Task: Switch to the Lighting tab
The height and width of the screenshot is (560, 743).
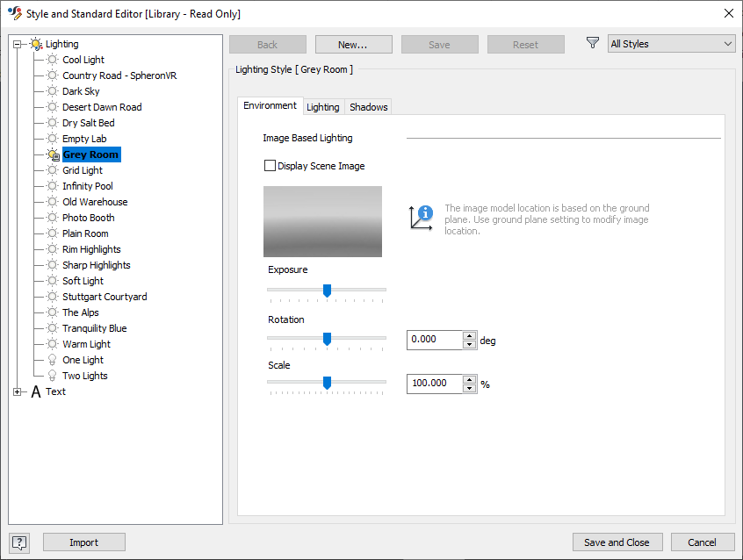Action: pyautogui.click(x=323, y=105)
